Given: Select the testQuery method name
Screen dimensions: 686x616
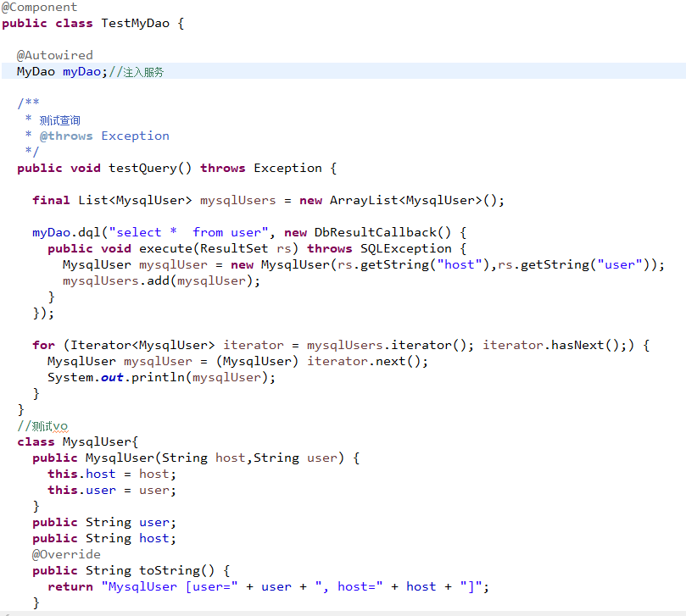Looking at the screenshot, I should pyautogui.click(x=142, y=169).
